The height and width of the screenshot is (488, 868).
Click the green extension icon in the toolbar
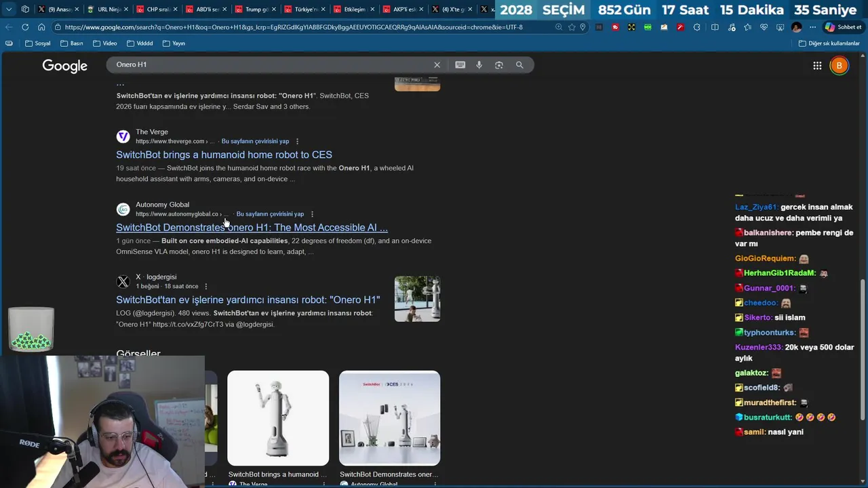(648, 27)
